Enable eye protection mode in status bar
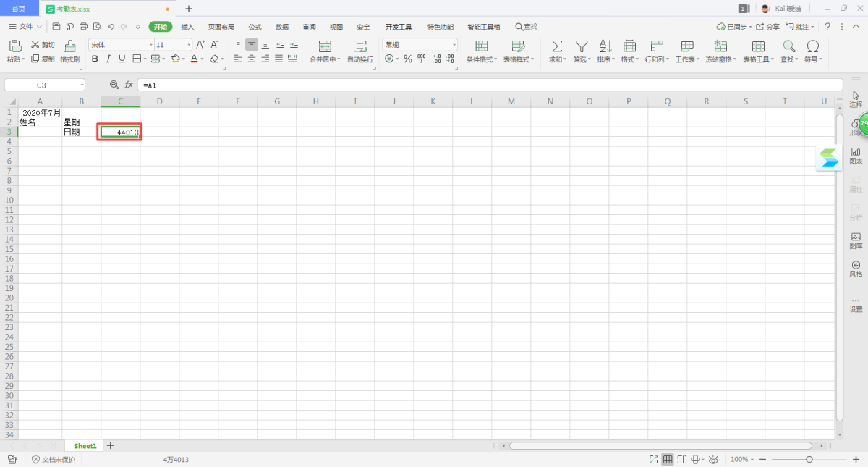The height and width of the screenshot is (467, 868). (713, 460)
